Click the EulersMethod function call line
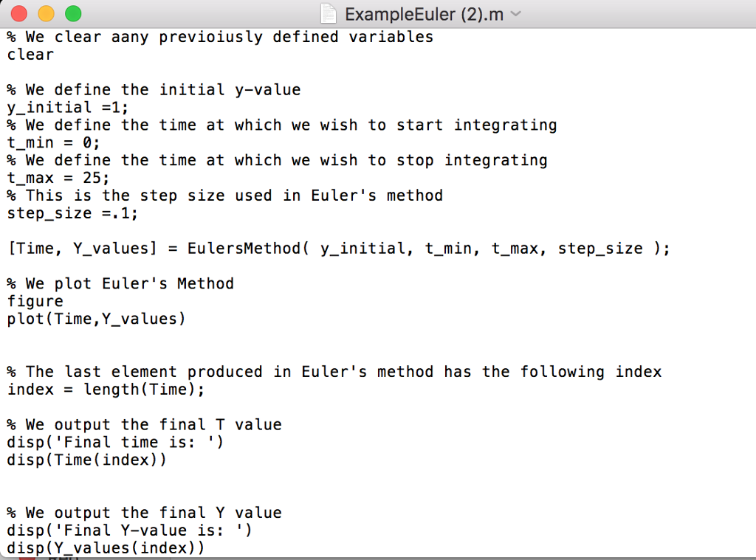This screenshot has height=560, width=756. coord(338,249)
